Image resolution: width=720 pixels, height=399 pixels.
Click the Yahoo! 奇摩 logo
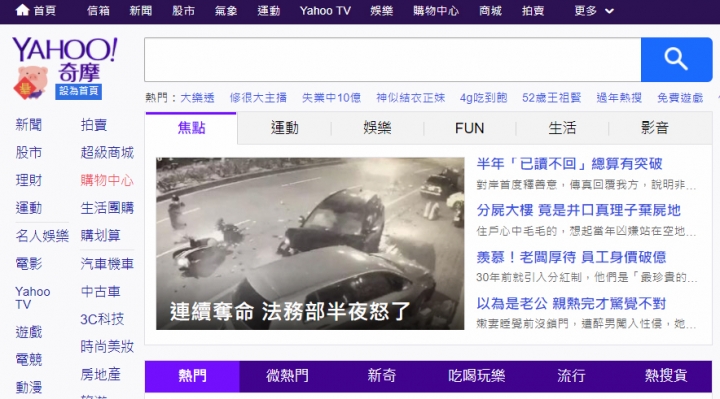(x=65, y=59)
